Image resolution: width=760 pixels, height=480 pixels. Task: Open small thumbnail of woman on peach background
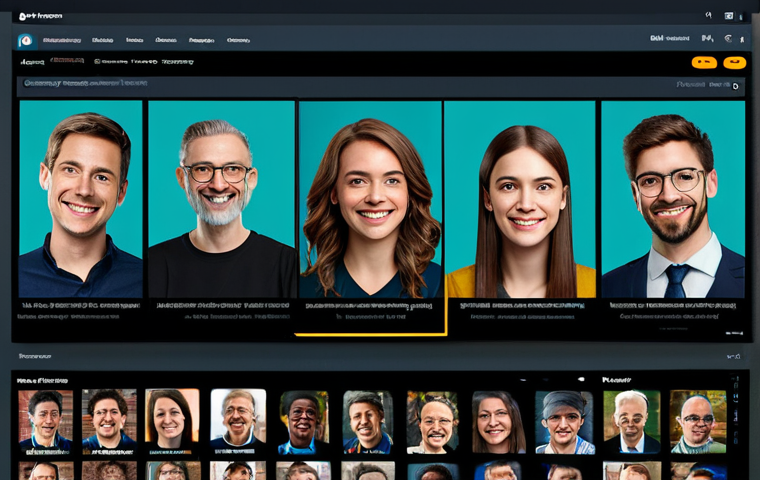pyautogui.click(x=172, y=421)
